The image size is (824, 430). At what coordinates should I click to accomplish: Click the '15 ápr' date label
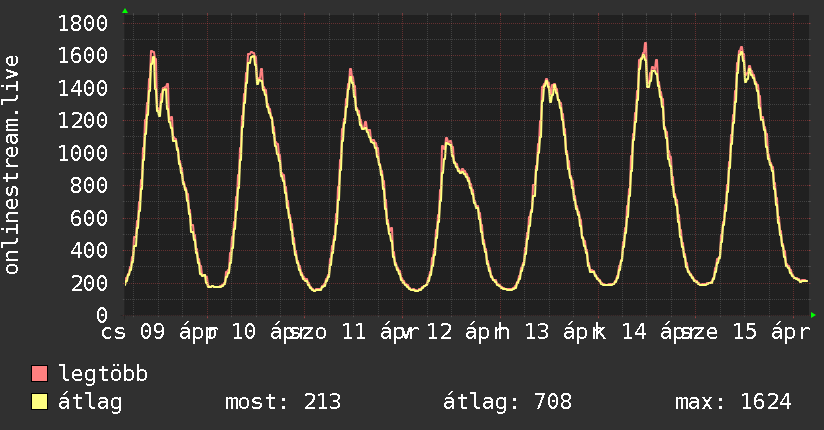(x=771, y=332)
